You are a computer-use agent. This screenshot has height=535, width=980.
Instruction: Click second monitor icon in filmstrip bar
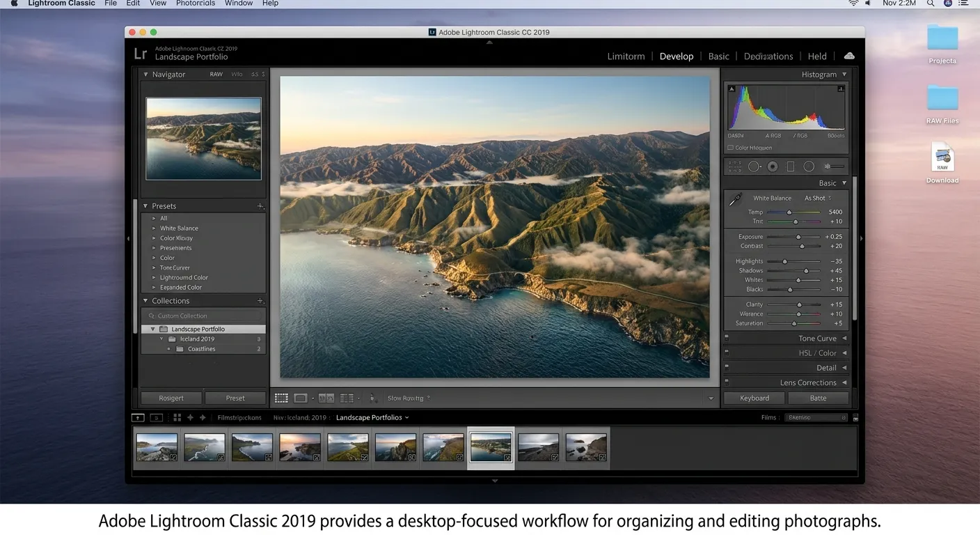[x=157, y=417]
